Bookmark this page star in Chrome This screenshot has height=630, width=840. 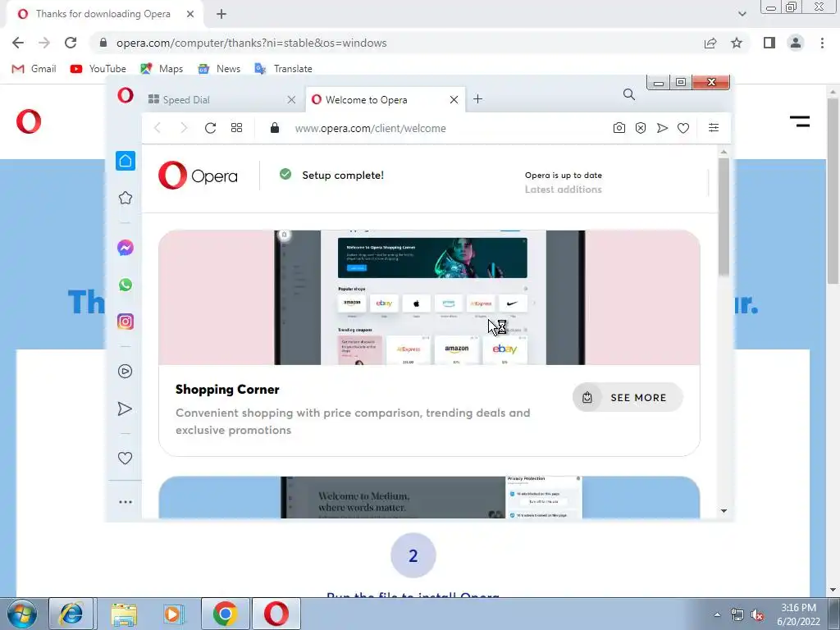pyautogui.click(x=737, y=43)
